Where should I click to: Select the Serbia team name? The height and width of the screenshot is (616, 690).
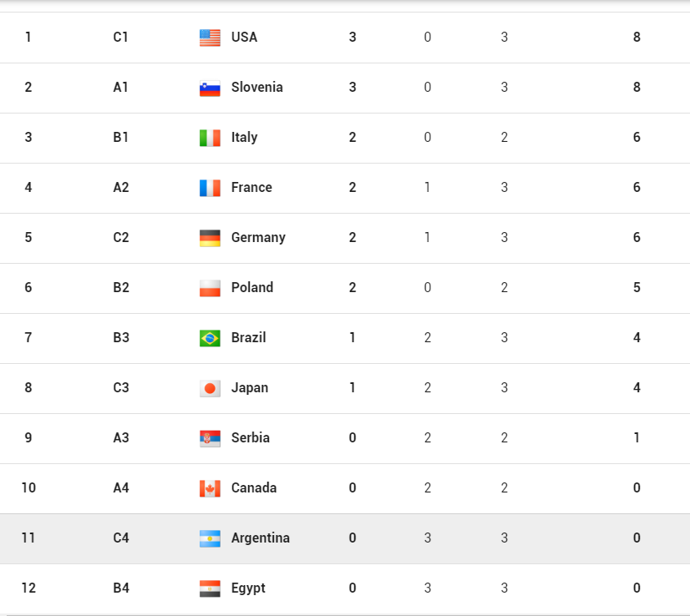point(250,438)
